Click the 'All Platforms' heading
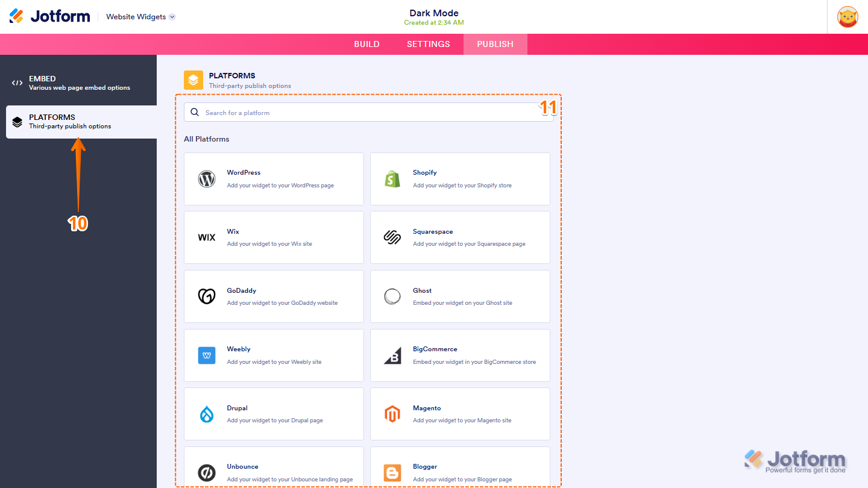Viewport: 868px width, 488px height. tap(207, 139)
